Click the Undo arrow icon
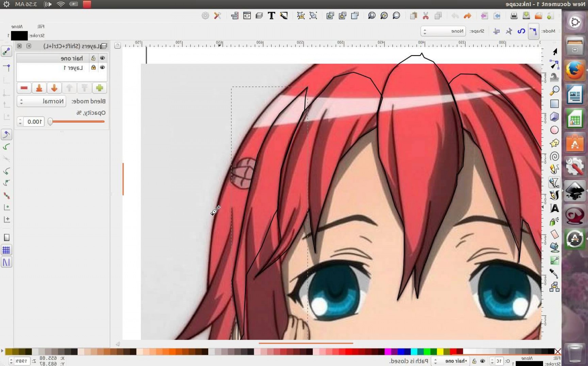Screen dimensions: 588x366 pyautogui.click(x=468, y=16)
